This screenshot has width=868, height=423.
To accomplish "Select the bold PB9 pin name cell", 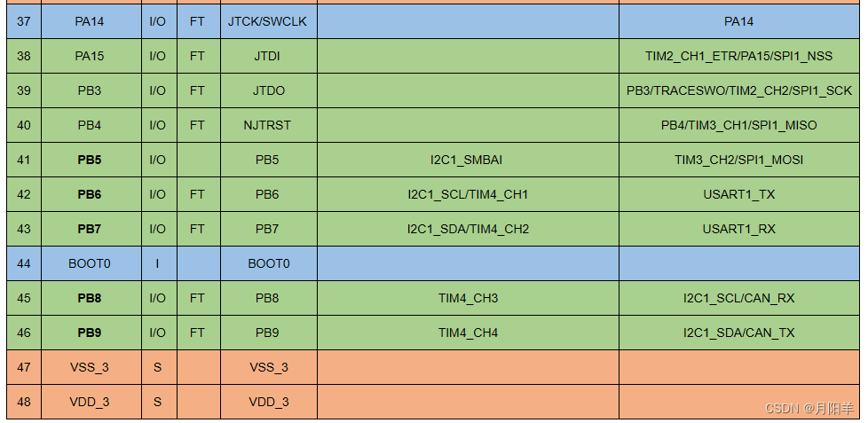I will (90, 333).
